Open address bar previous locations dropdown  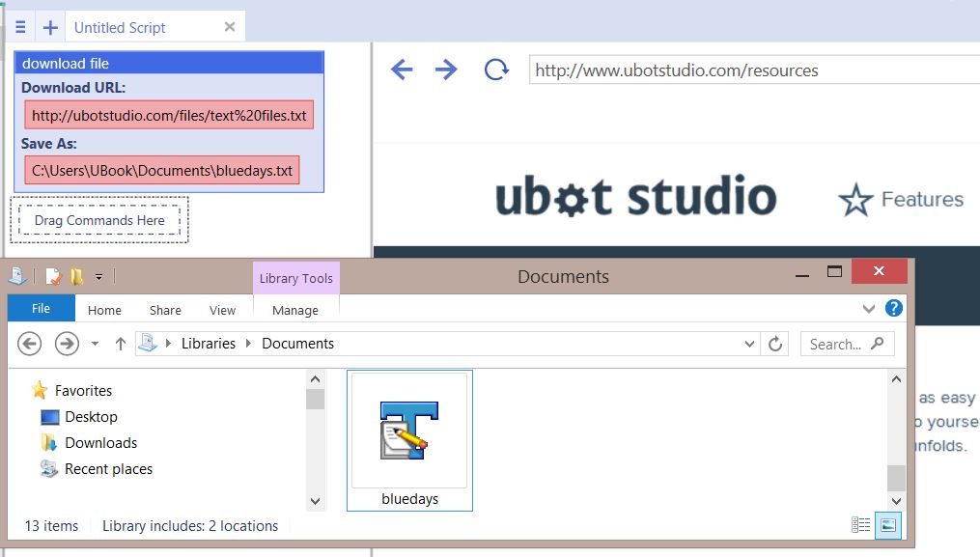tap(749, 344)
